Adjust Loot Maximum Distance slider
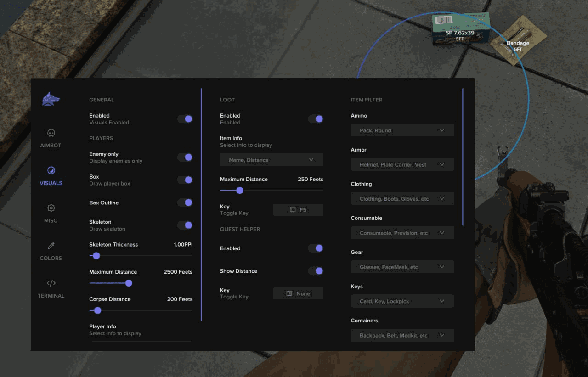Screen dimensions: 588x377 [271, 190]
